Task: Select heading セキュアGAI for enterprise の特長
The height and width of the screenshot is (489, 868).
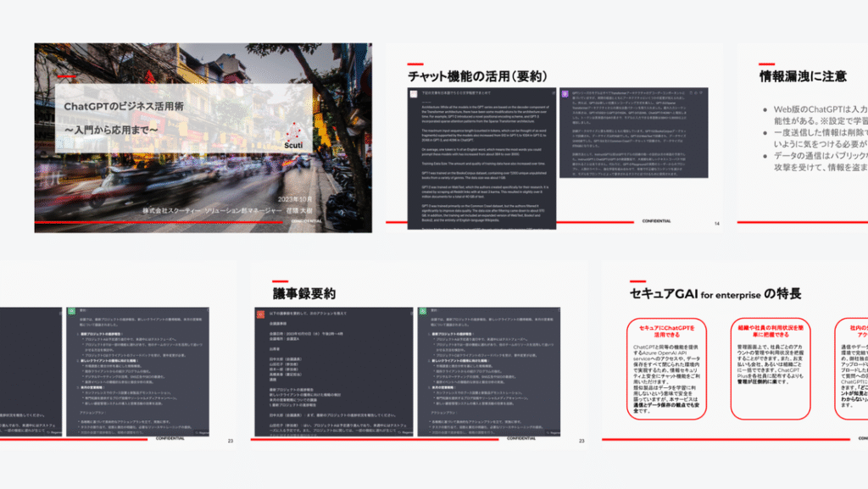Action: [x=715, y=294]
